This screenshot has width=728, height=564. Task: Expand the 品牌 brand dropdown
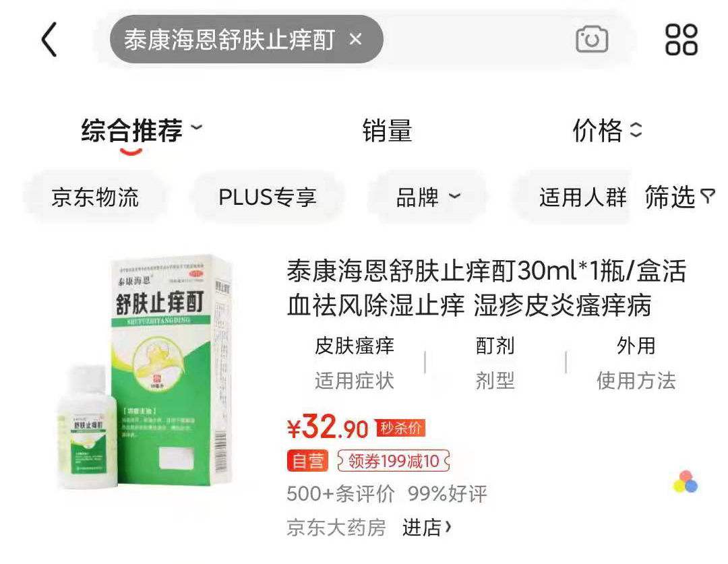point(427,197)
